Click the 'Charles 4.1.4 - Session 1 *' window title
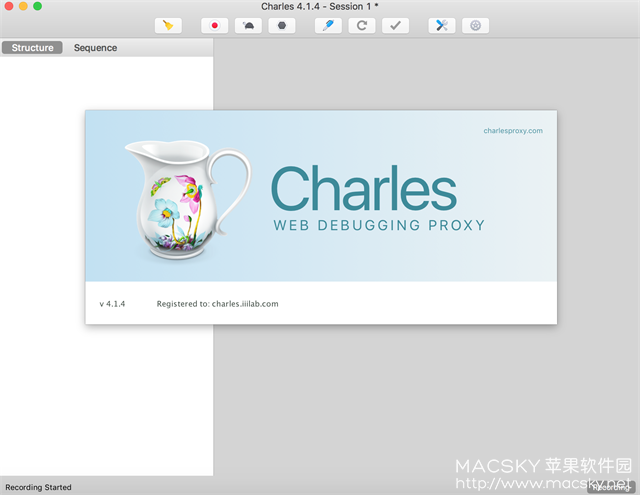The image size is (640, 495). tap(320, 7)
